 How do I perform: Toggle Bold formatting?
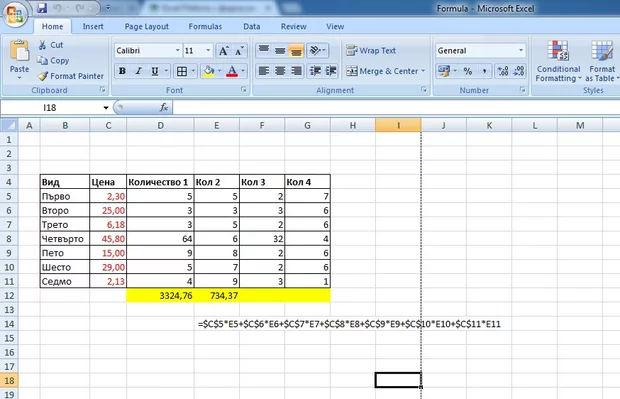point(122,71)
